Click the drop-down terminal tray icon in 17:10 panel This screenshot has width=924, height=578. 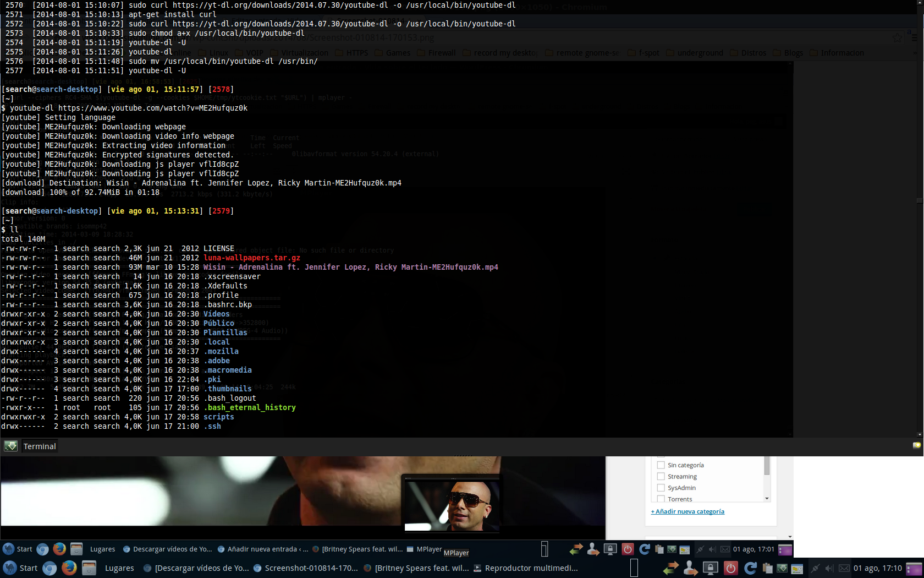(782, 569)
